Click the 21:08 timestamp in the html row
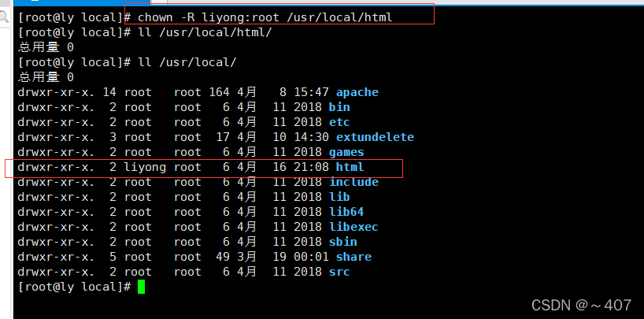Image resolution: width=644 pixels, height=319 pixels. click(x=311, y=167)
